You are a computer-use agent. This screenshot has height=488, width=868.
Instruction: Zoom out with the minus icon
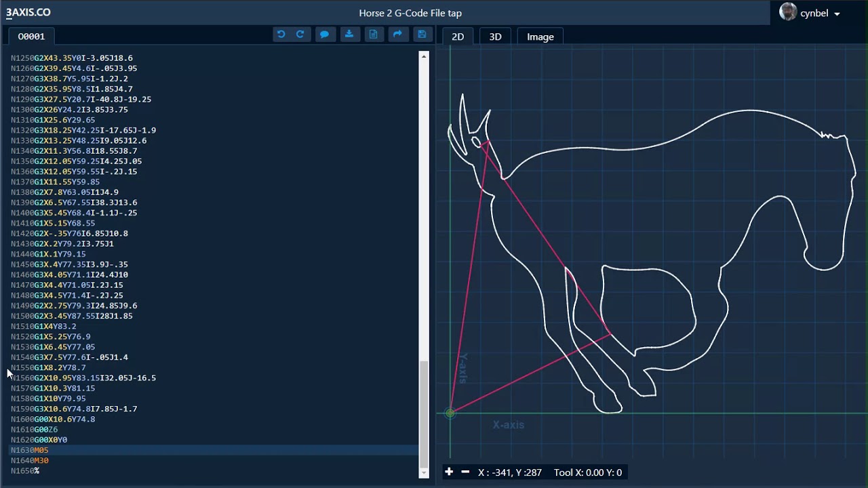[x=465, y=472]
